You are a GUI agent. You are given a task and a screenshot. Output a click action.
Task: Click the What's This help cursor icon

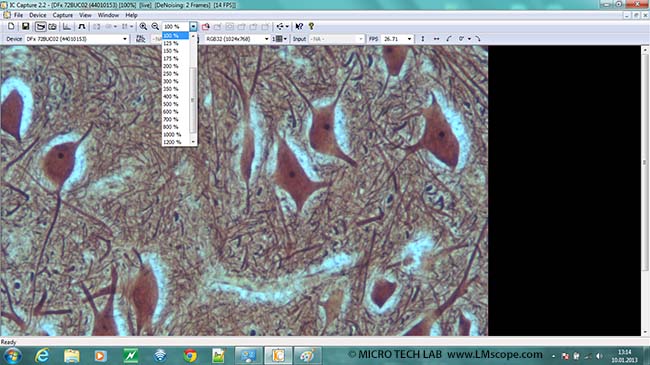[x=299, y=27]
